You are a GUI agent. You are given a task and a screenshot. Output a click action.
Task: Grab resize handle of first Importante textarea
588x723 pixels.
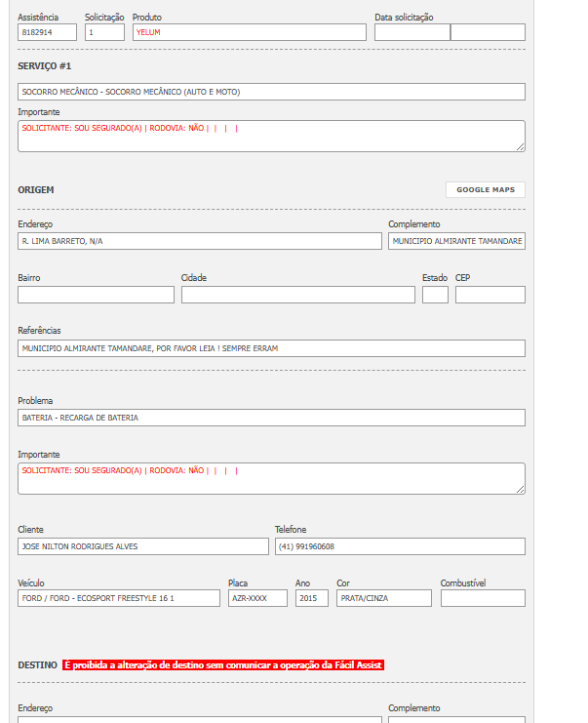[x=521, y=147]
